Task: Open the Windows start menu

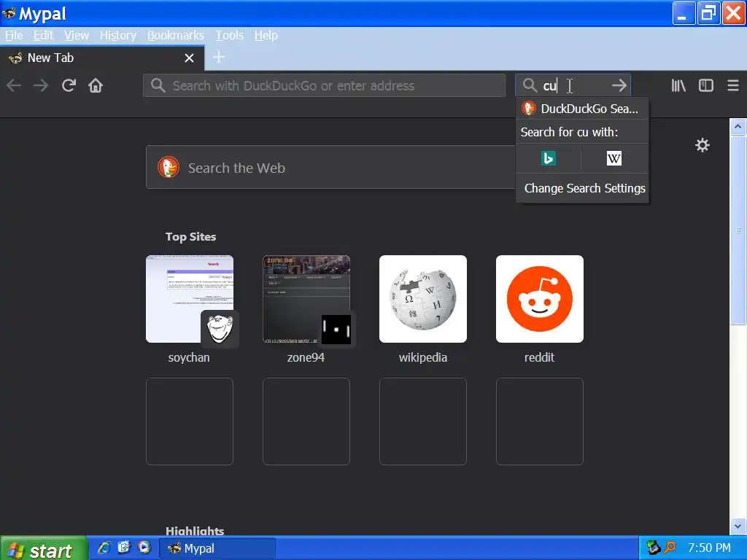Action: (x=44, y=549)
